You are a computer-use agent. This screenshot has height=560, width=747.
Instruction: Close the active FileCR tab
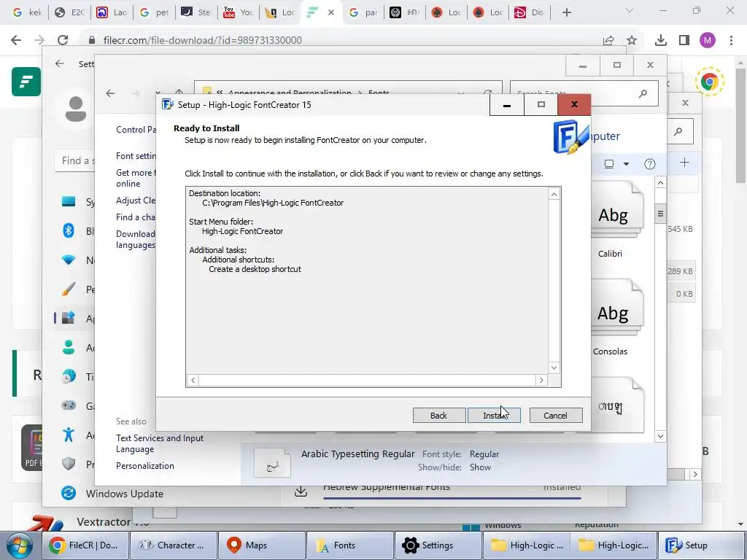coord(331,12)
